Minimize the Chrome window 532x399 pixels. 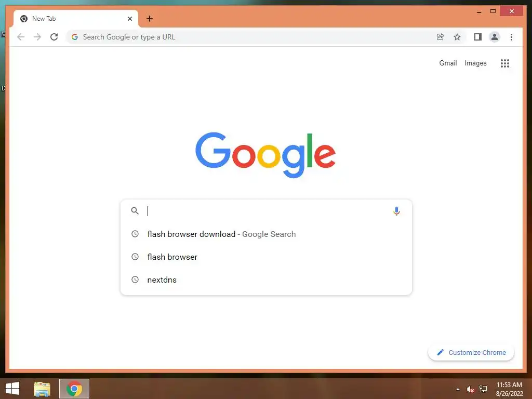click(479, 11)
